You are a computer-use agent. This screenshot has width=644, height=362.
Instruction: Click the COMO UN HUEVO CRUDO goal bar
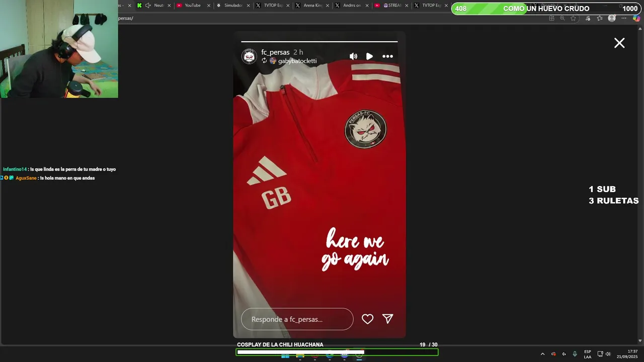pos(546,9)
